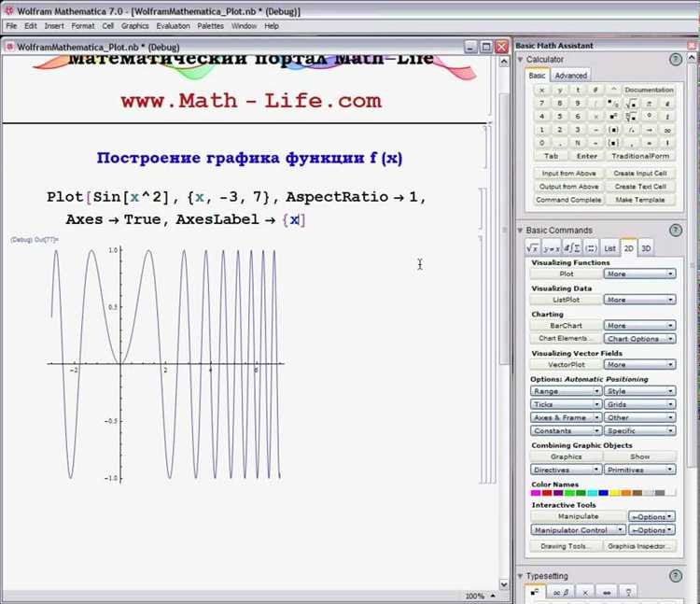Switch to calculus integral-sum commands tab
This screenshot has width=700, height=604.
pyautogui.click(x=572, y=248)
